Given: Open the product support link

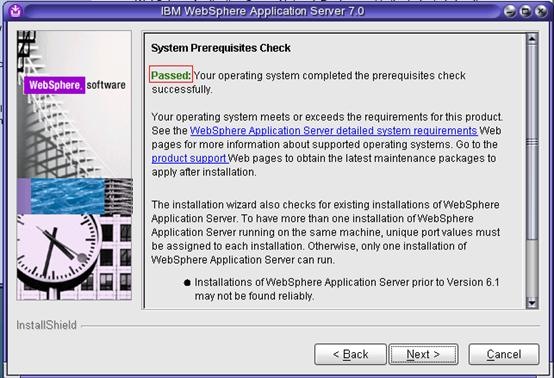Looking at the screenshot, I should [x=189, y=158].
